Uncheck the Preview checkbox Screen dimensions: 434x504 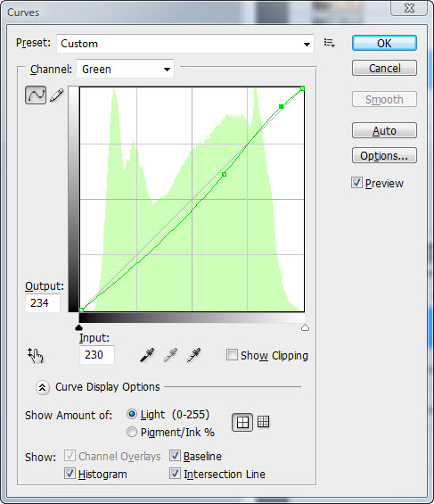356,183
